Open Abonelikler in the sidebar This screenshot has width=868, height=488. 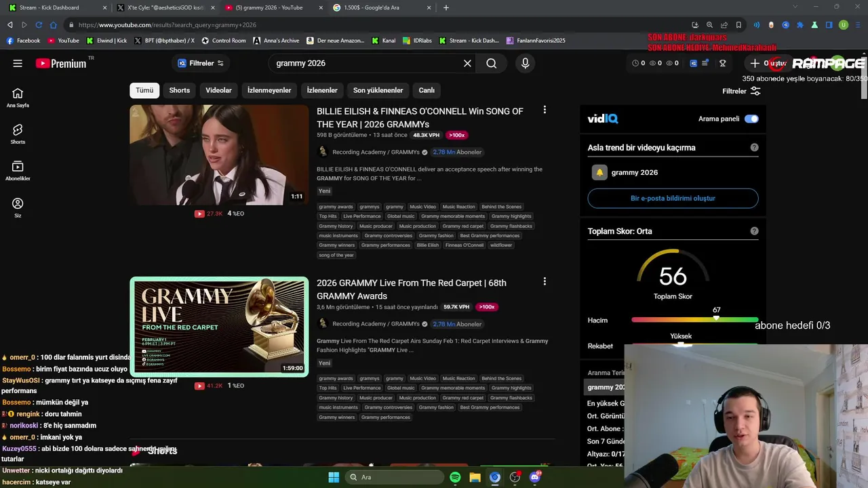click(18, 171)
